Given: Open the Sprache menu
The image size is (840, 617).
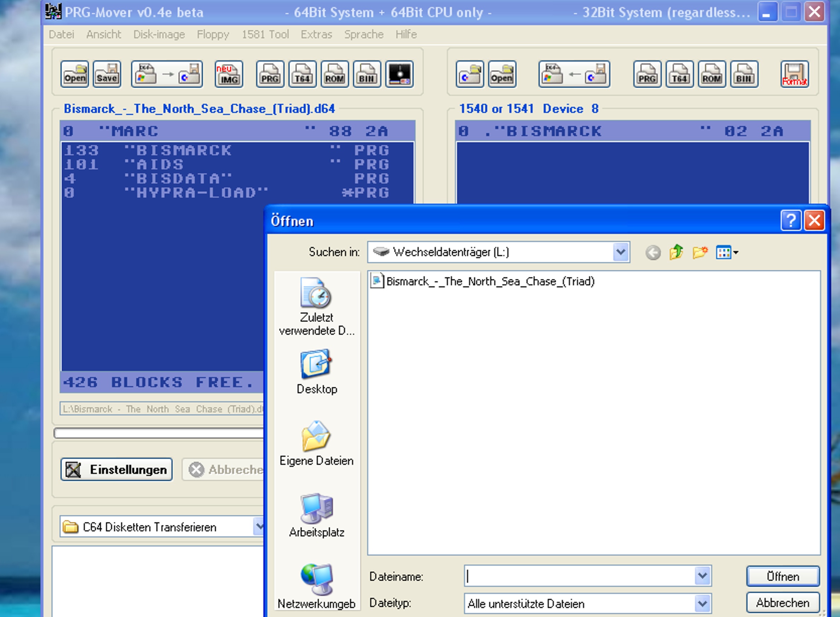Looking at the screenshot, I should (364, 34).
